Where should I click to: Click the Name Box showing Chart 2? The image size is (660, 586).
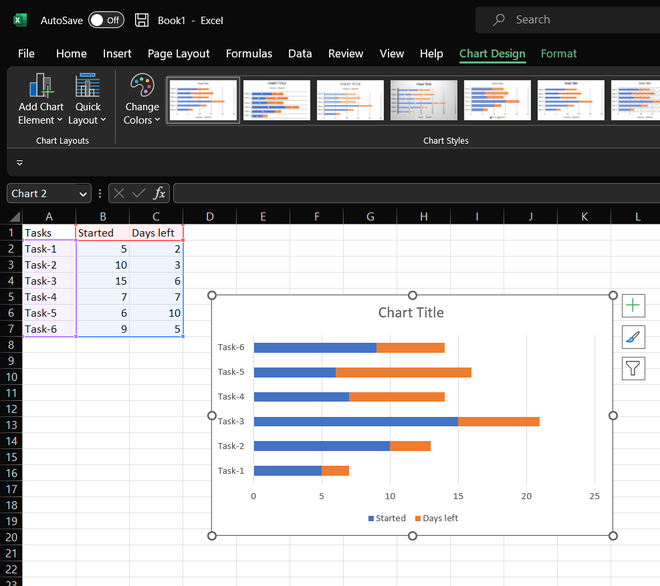[41, 194]
